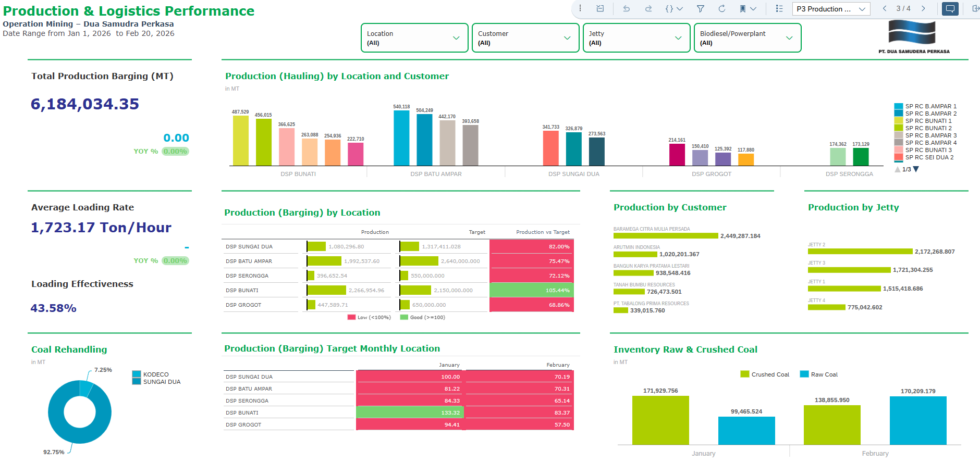The height and width of the screenshot is (463, 980).
Task: Click the exit icon at toolbar end
Action: pyautogui.click(x=975, y=8)
